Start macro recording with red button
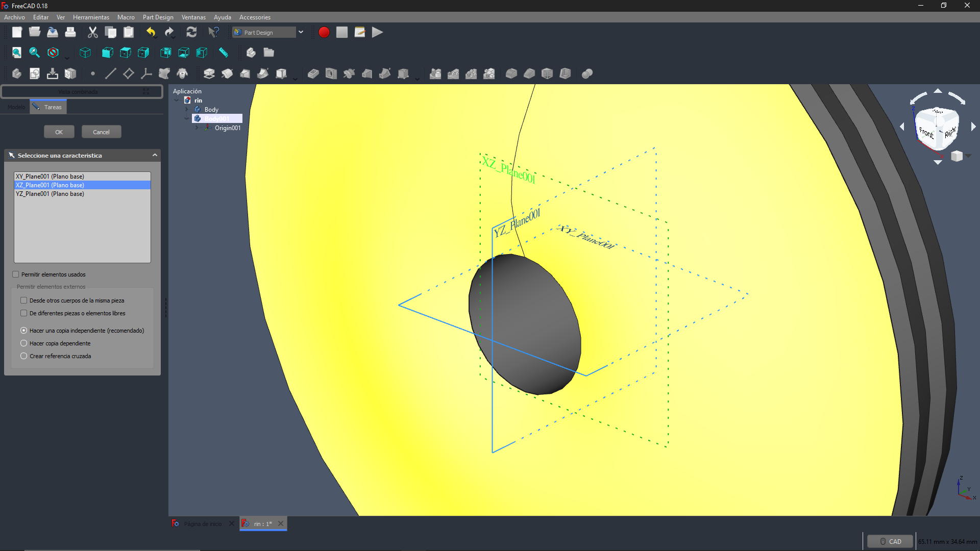 [324, 32]
